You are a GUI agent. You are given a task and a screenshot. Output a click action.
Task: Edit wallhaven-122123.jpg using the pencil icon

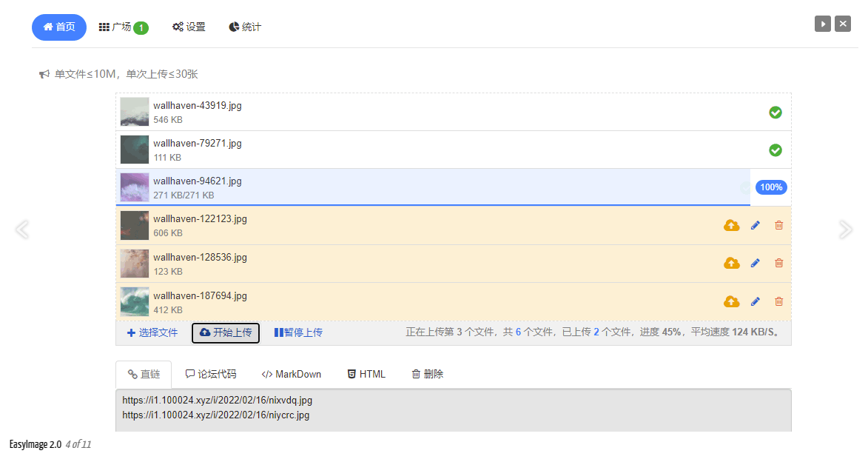755,226
